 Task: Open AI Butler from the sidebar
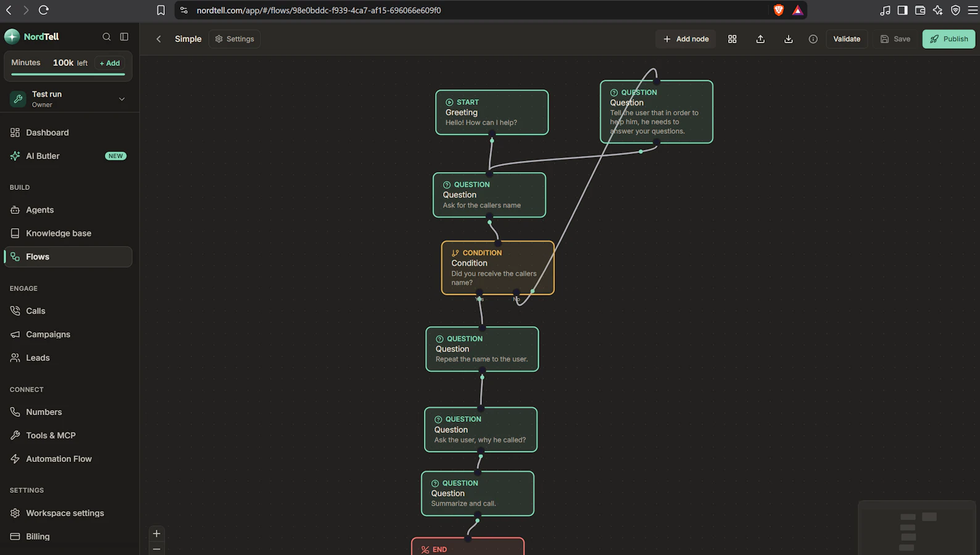[68, 156]
